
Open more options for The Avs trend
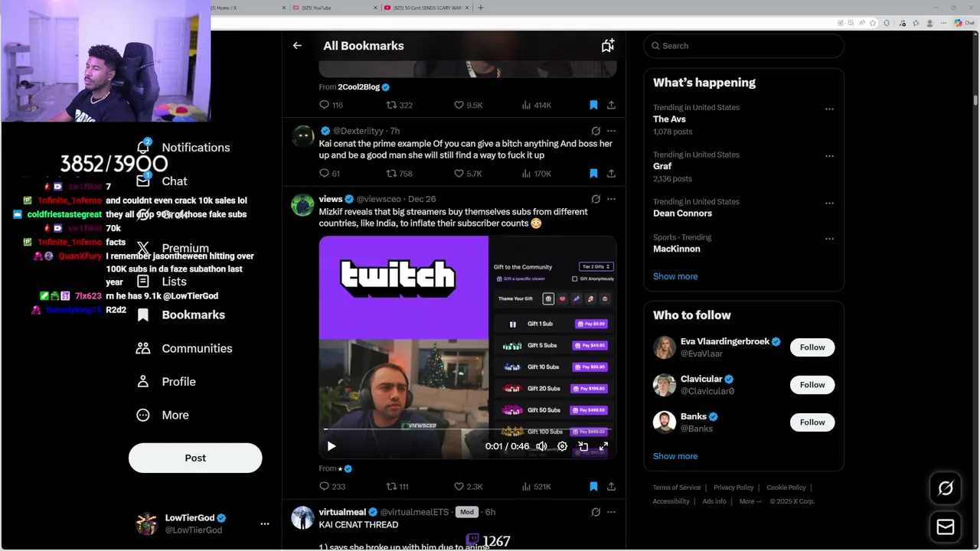(x=829, y=109)
